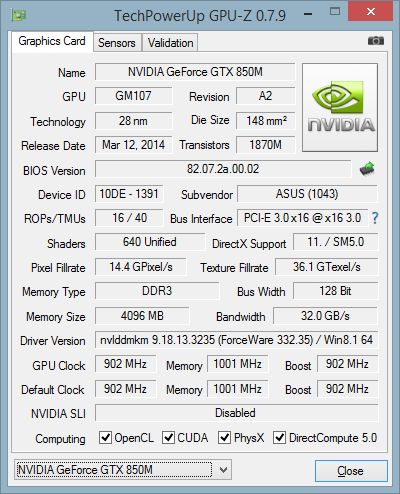This screenshot has width=400, height=494.
Task: Click the Bus Interface question mark
Action: [x=375, y=218]
